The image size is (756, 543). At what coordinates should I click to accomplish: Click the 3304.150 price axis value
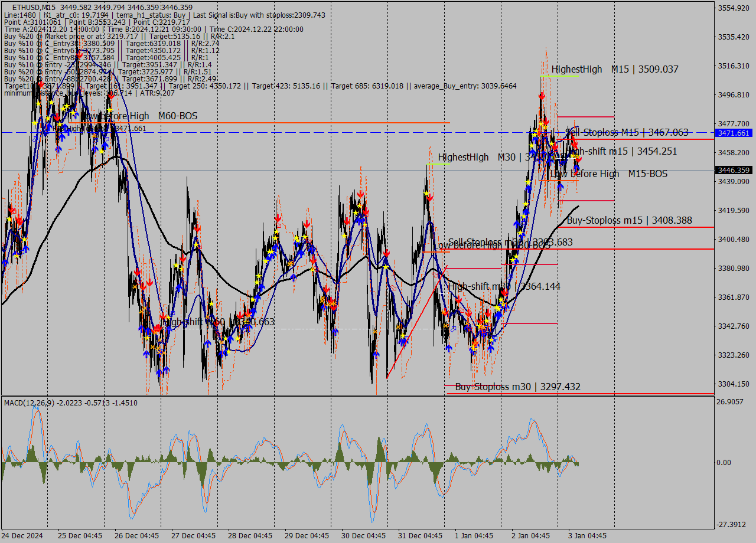click(x=733, y=384)
